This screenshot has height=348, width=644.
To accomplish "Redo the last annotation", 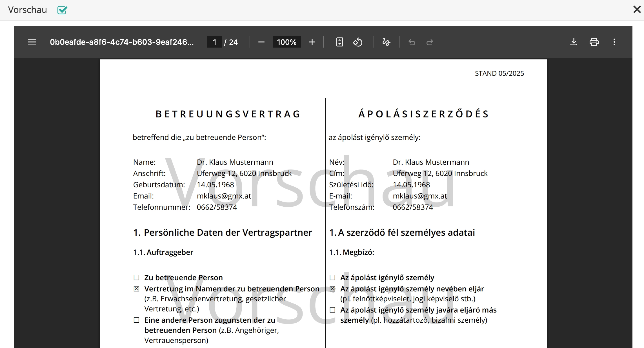I will pos(430,42).
